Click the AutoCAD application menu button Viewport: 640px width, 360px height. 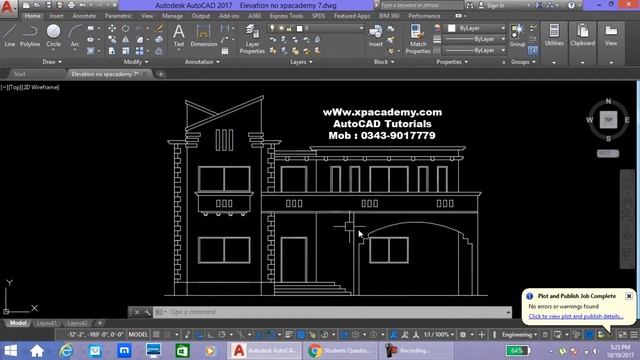coord(7,7)
